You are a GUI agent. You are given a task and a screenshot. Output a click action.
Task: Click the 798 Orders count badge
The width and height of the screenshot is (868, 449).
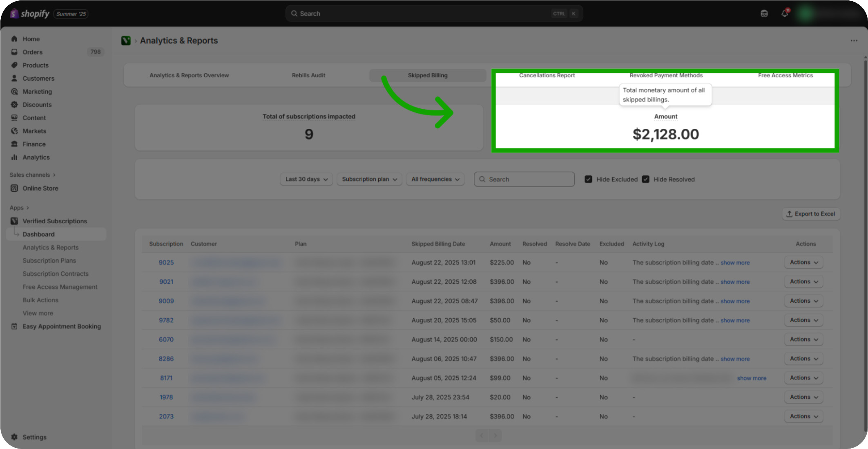(96, 52)
